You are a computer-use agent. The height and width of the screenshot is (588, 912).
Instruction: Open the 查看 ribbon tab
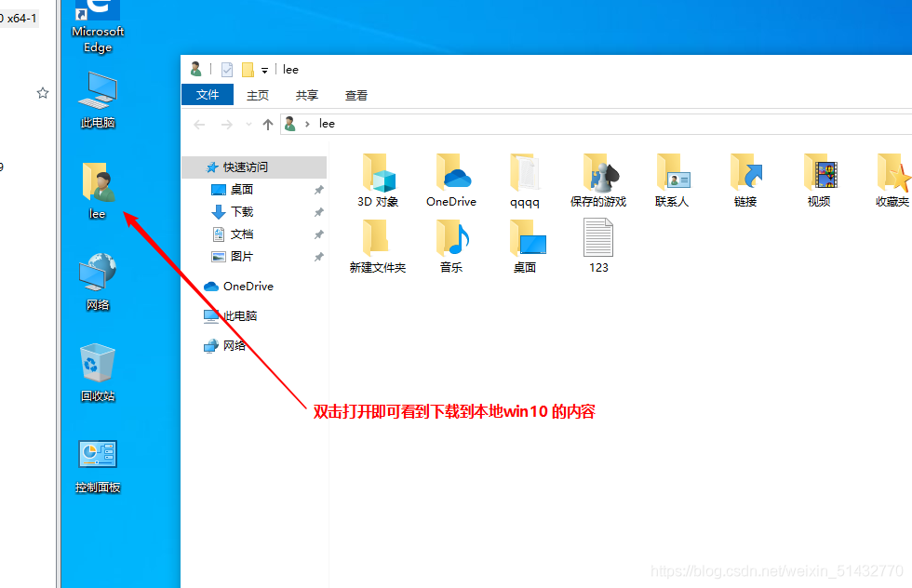[355, 96]
